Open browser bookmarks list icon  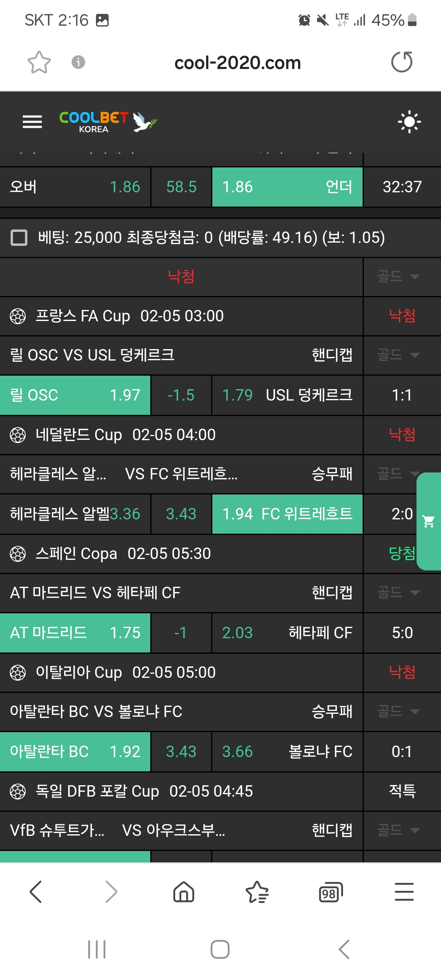(x=257, y=892)
